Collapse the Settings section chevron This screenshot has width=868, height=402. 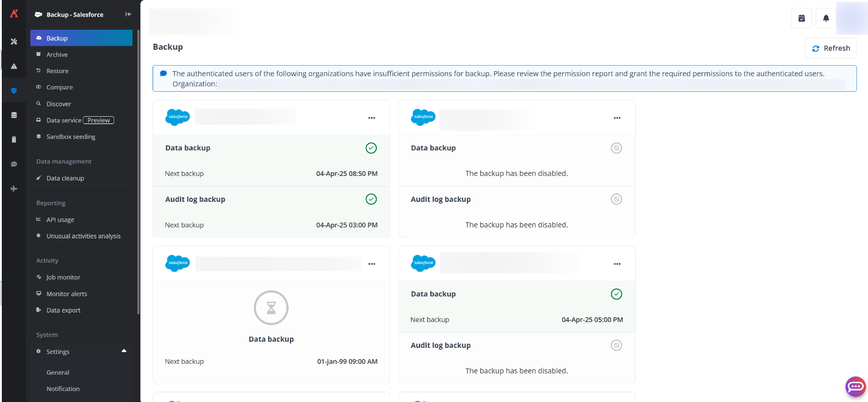124,351
